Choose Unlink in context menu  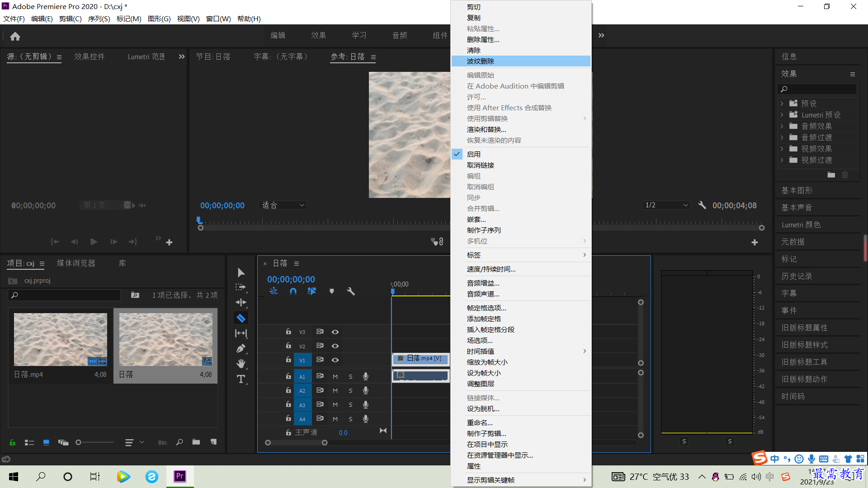pos(521,165)
